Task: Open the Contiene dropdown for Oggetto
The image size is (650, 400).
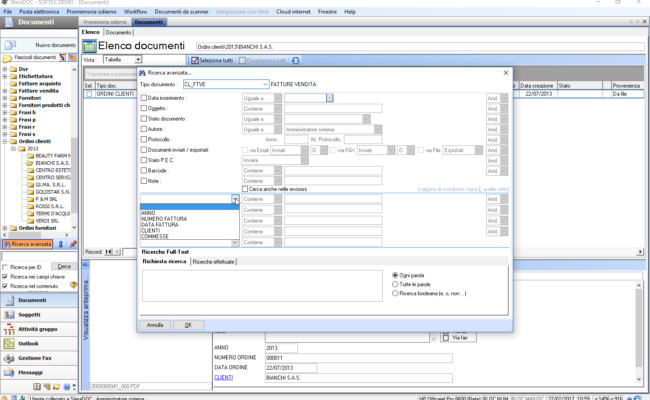Action: [x=278, y=109]
